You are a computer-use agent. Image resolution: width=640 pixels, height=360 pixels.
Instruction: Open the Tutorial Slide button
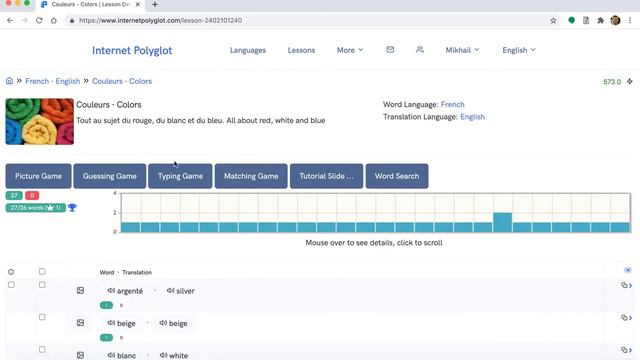327,176
